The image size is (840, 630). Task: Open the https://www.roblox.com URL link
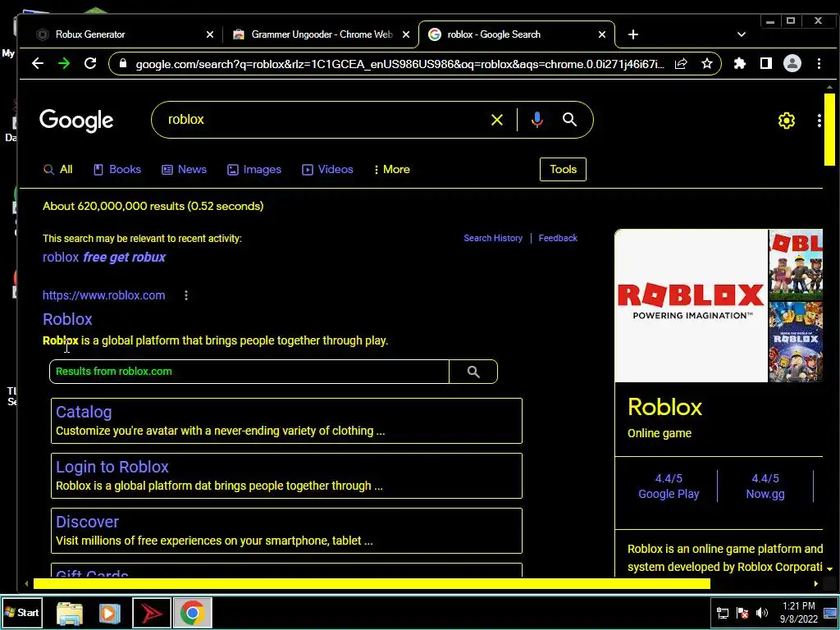coord(104,295)
